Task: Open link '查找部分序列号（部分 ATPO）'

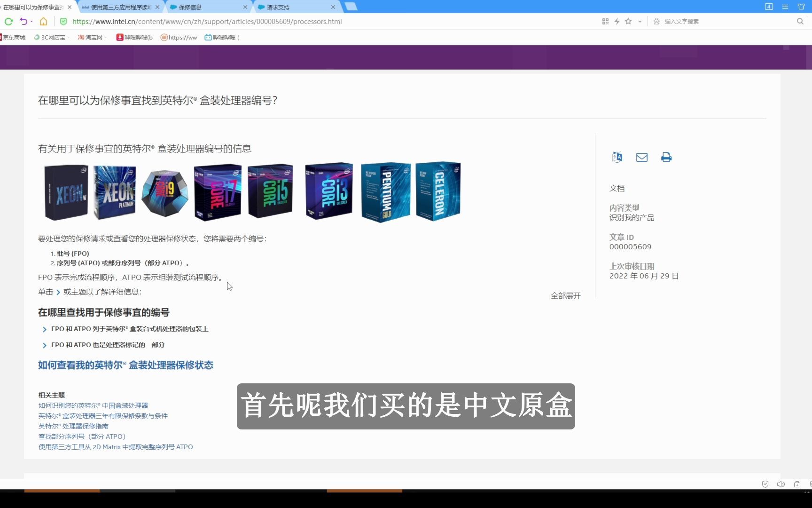Action: pyautogui.click(x=81, y=436)
